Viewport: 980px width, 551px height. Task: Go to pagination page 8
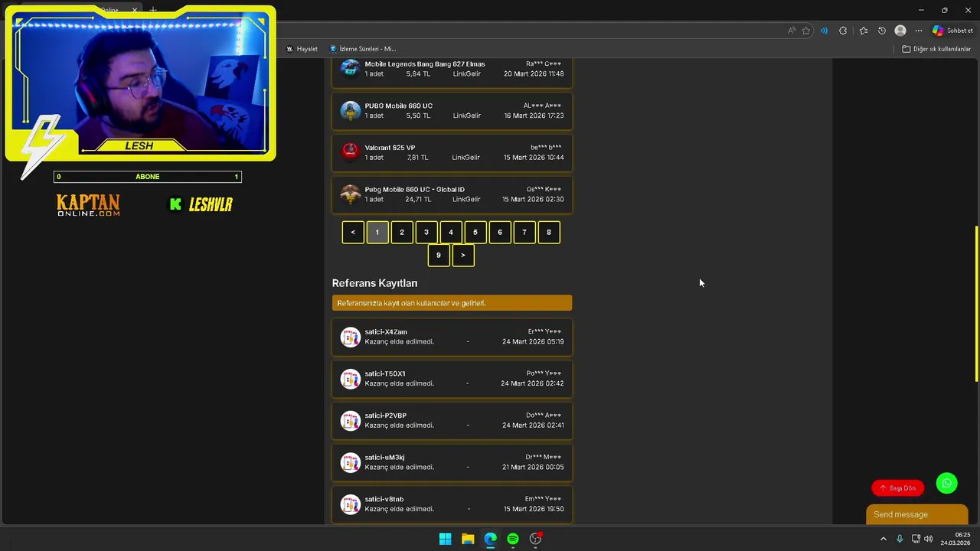pos(549,232)
